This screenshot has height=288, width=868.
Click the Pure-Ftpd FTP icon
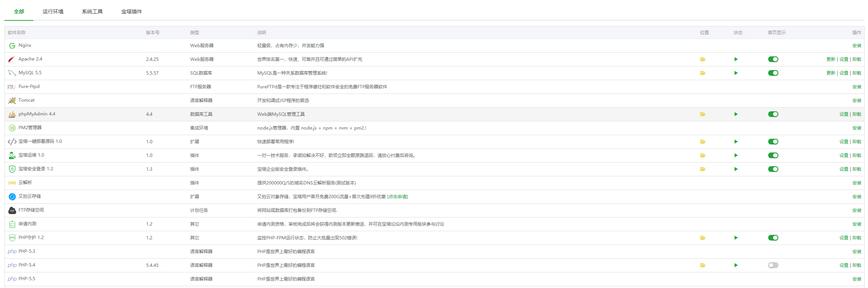tap(12, 87)
